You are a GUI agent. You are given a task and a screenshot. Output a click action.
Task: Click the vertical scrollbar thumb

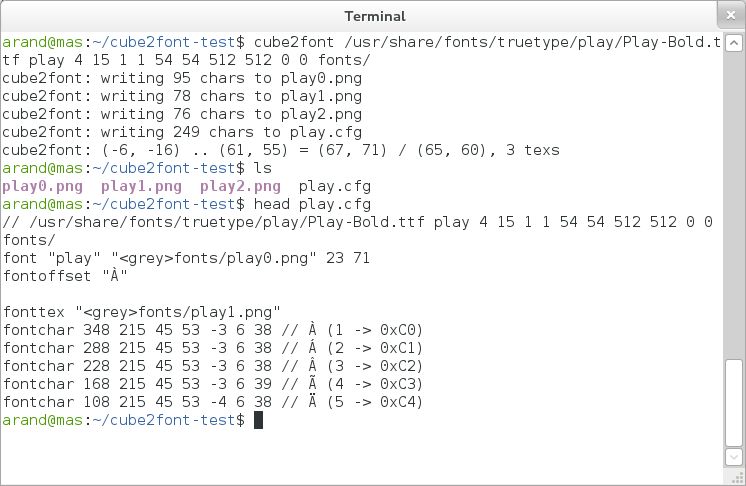point(734,403)
